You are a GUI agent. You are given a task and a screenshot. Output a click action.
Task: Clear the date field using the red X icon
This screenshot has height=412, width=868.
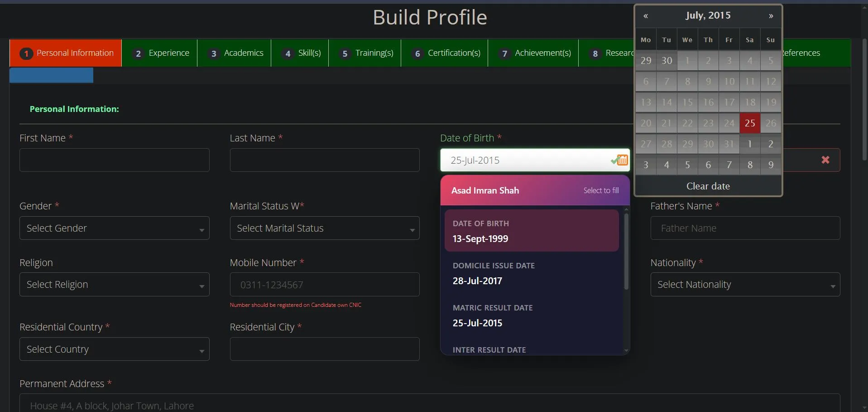[x=825, y=160]
